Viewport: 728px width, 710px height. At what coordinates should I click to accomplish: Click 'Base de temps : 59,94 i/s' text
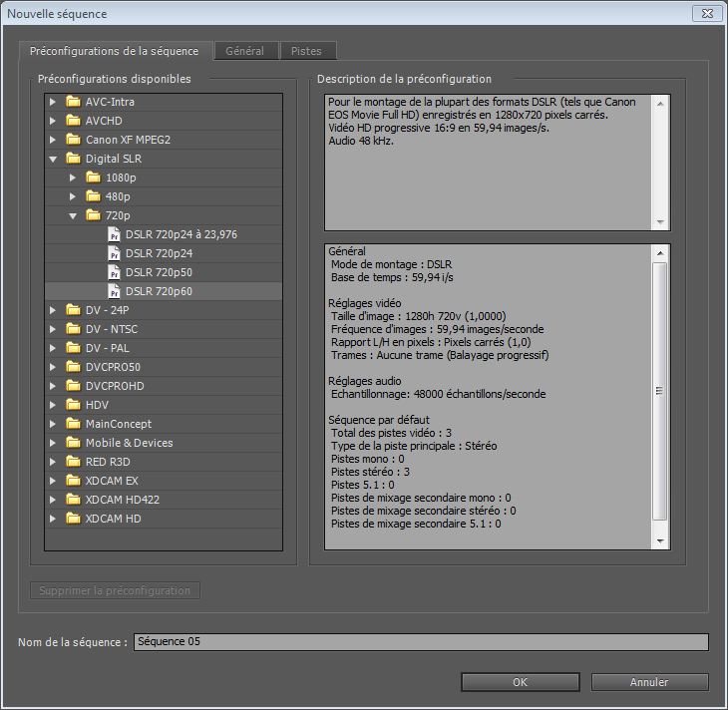392,277
